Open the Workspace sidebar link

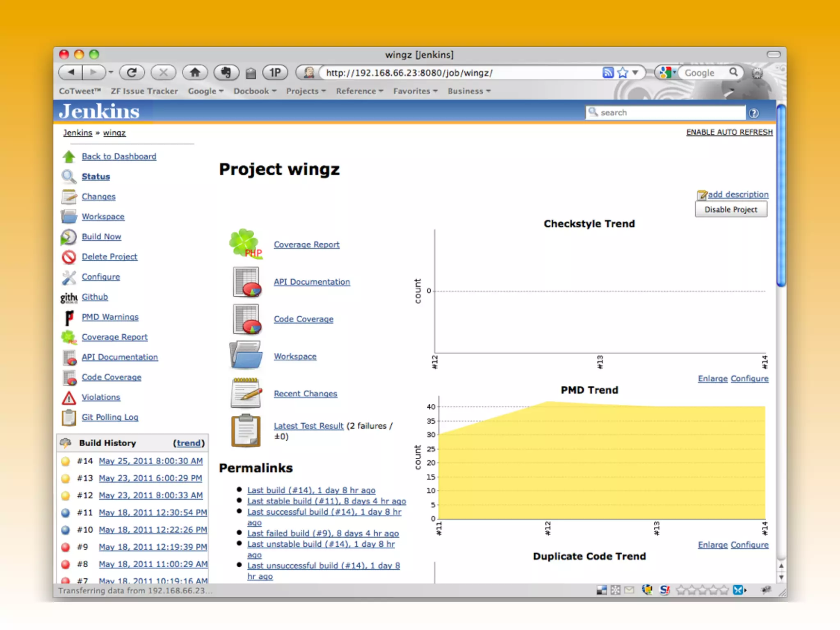pos(103,217)
